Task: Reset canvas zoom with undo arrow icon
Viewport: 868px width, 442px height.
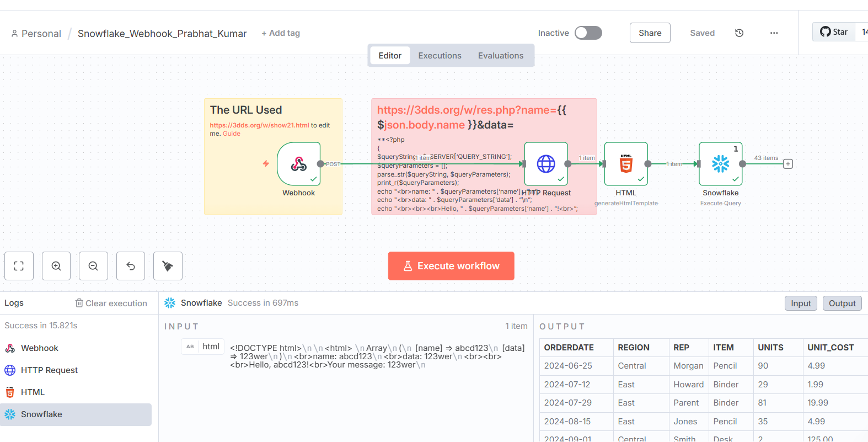Action: click(131, 266)
